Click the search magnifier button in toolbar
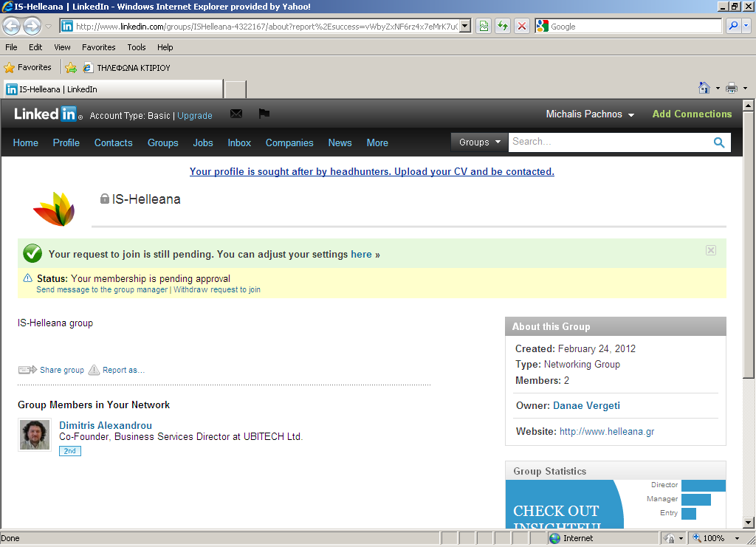Image resolution: width=756 pixels, height=547 pixels. coord(733,26)
